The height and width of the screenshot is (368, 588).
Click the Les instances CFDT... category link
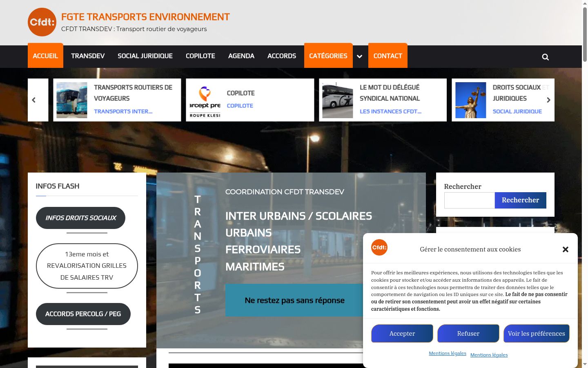coord(390,111)
